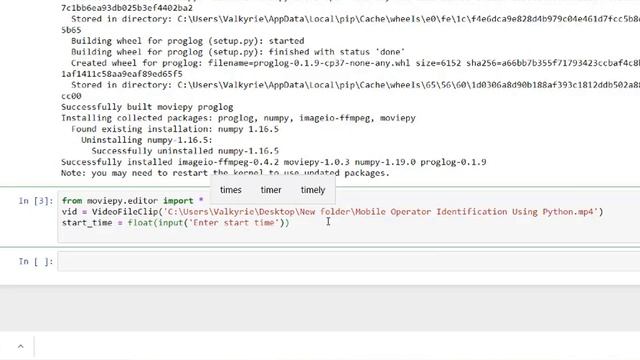Click the In [3] prompt label
This screenshot has width=640, height=360.
pyautogui.click(x=36, y=201)
